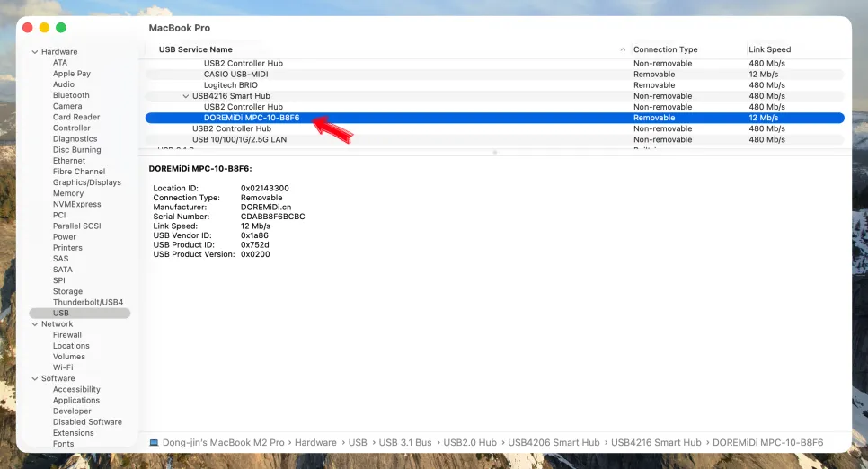Show Memory information

[68, 193]
